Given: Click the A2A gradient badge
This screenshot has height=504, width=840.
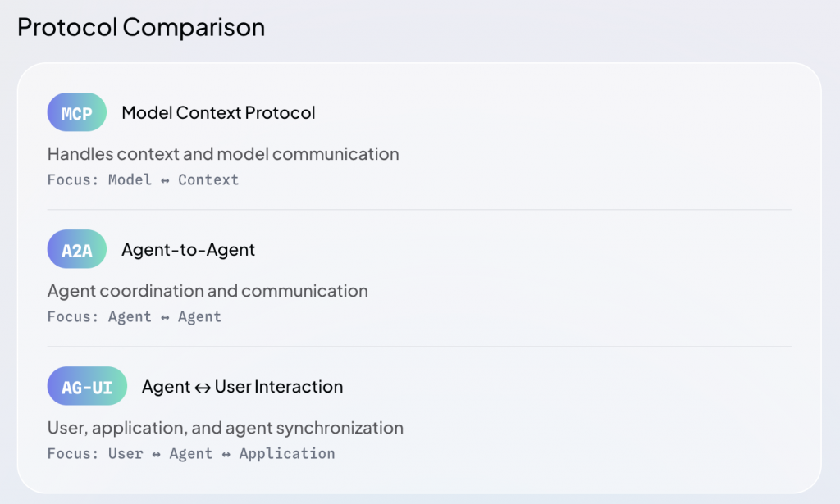Looking at the screenshot, I should [77, 249].
